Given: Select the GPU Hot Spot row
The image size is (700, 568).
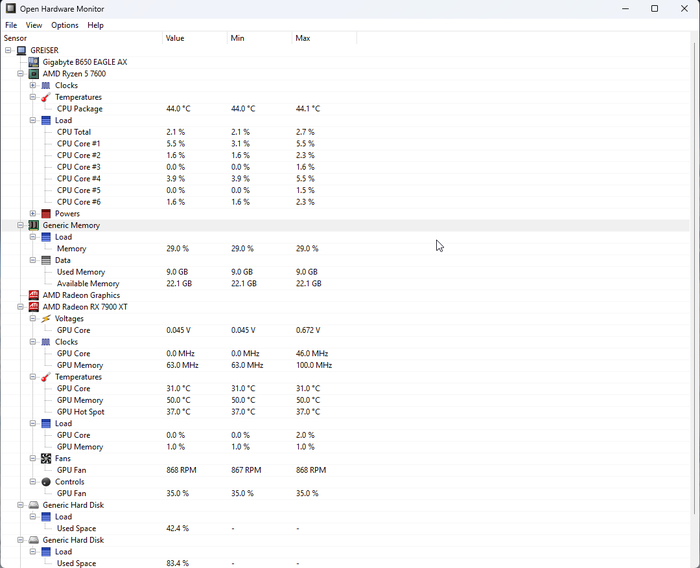Looking at the screenshot, I should [346, 412].
